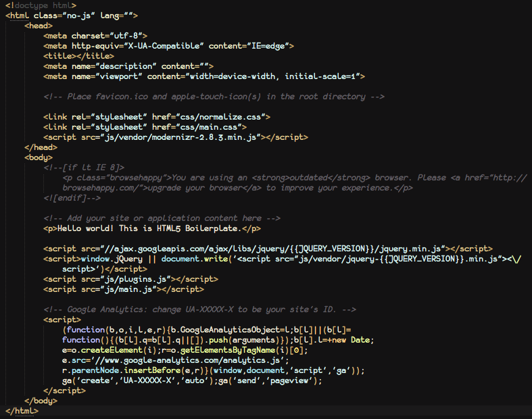Click the <!doctype html> declaration line
Viewport: 532px width, 419px height.
(41, 5)
